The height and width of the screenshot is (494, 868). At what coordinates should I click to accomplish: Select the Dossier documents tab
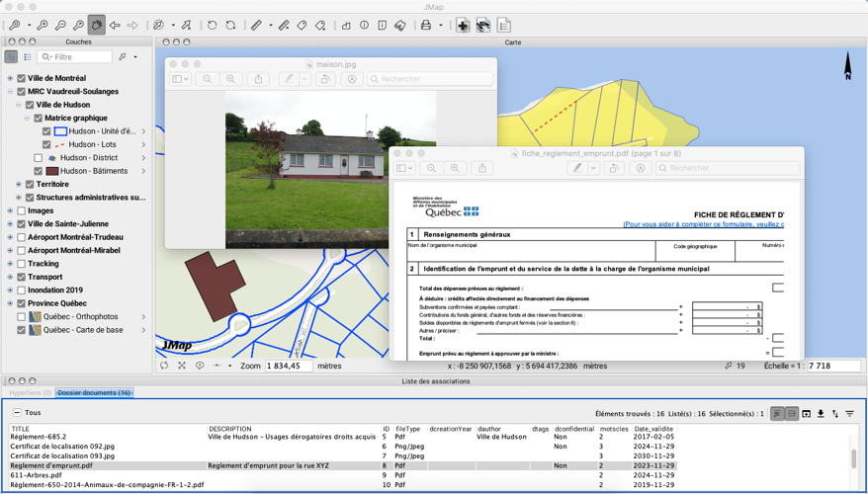94,393
